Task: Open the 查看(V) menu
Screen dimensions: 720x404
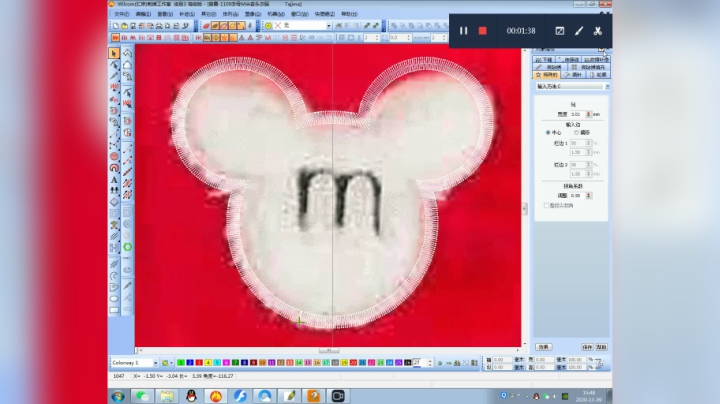Action: point(165,14)
